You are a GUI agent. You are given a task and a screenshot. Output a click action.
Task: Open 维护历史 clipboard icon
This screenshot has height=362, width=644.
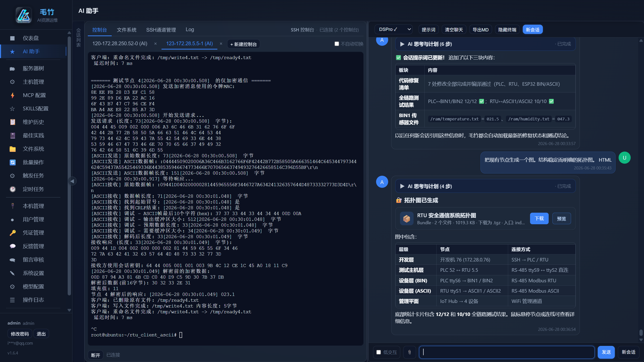(12, 122)
